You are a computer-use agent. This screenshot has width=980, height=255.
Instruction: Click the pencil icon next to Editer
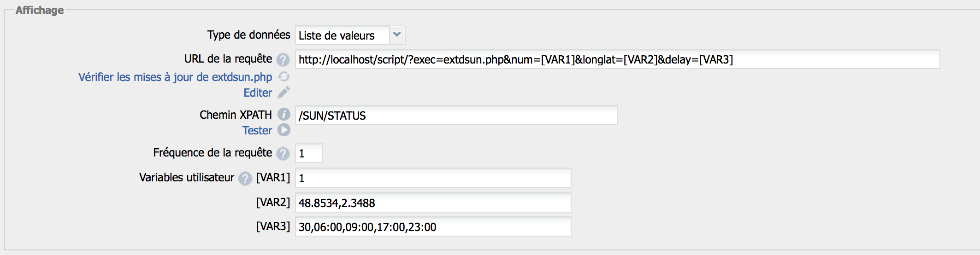(284, 93)
